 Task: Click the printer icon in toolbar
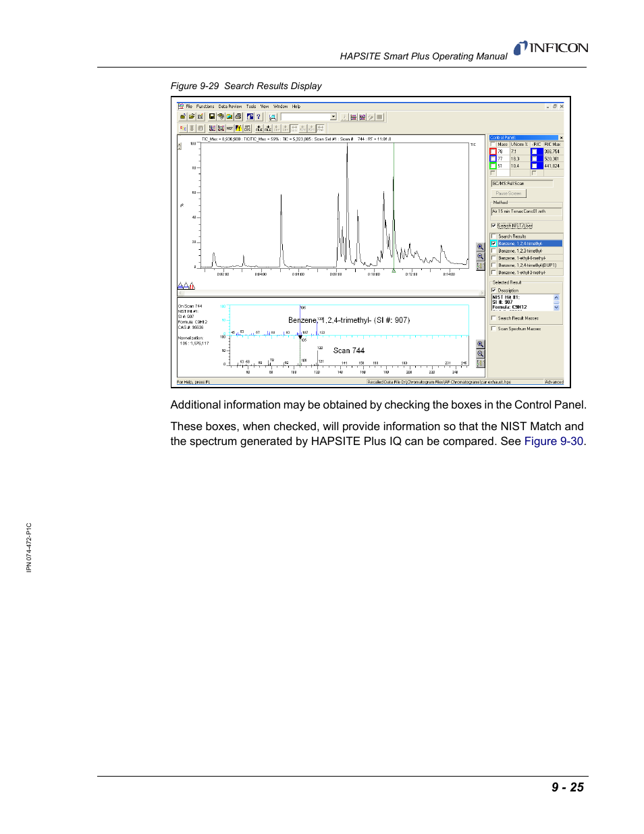tap(238, 116)
